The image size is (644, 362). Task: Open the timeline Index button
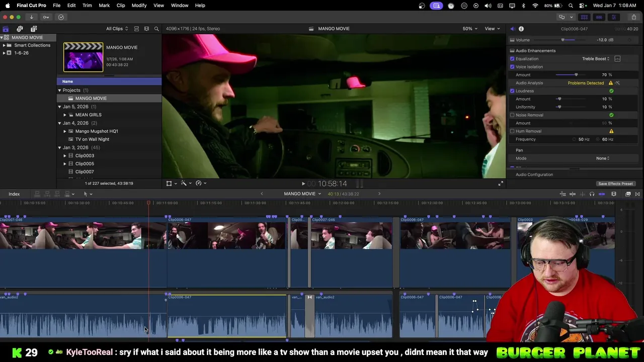click(14, 194)
